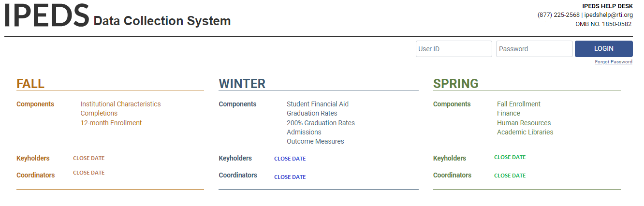
Task: Open Institutional Characteristics under Fall components
Action: (120, 104)
